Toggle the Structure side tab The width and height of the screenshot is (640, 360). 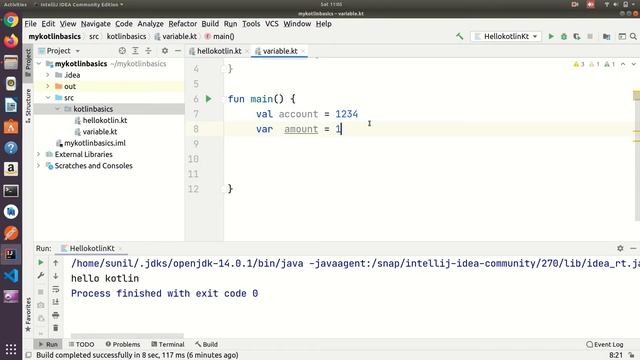click(28, 106)
